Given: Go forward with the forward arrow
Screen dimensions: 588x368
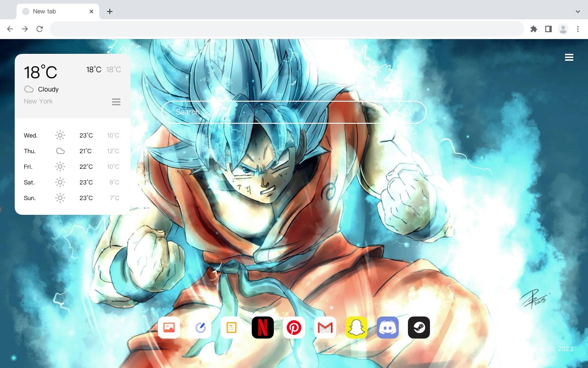Looking at the screenshot, I should tap(25, 29).
